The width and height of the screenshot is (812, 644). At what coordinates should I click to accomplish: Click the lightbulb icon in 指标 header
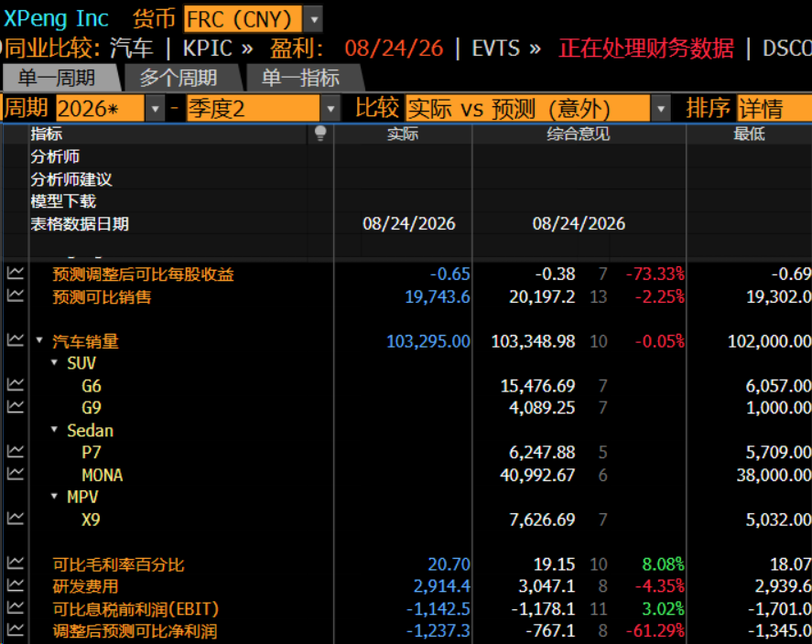[x=320, y=134]
